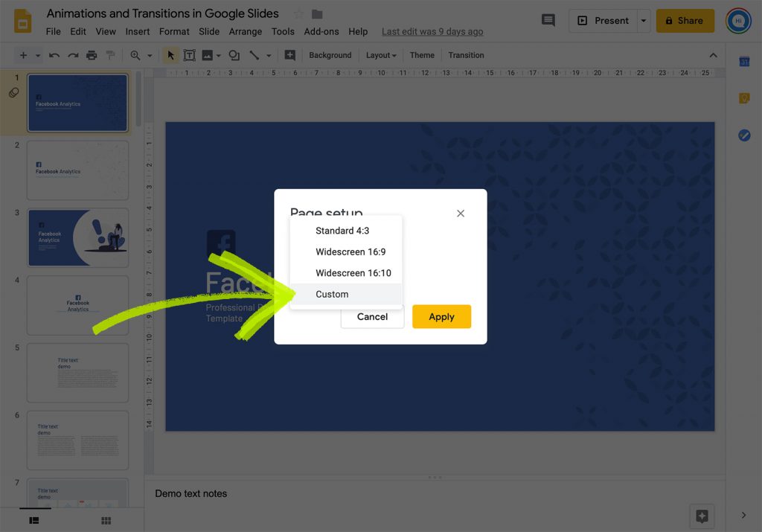Open the Slide menu
762x532 pixels.
(209, 31)
